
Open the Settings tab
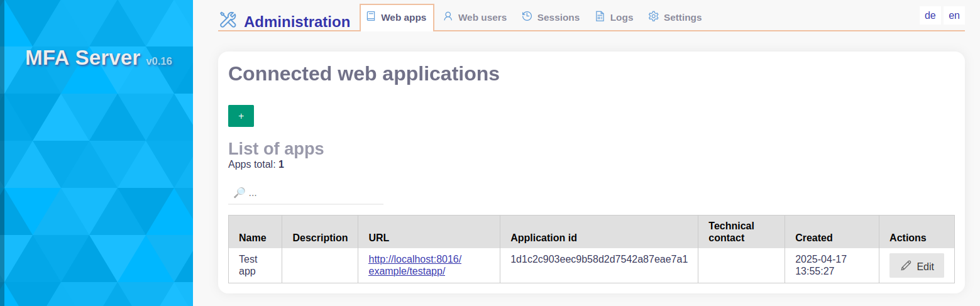click(675, 17)
